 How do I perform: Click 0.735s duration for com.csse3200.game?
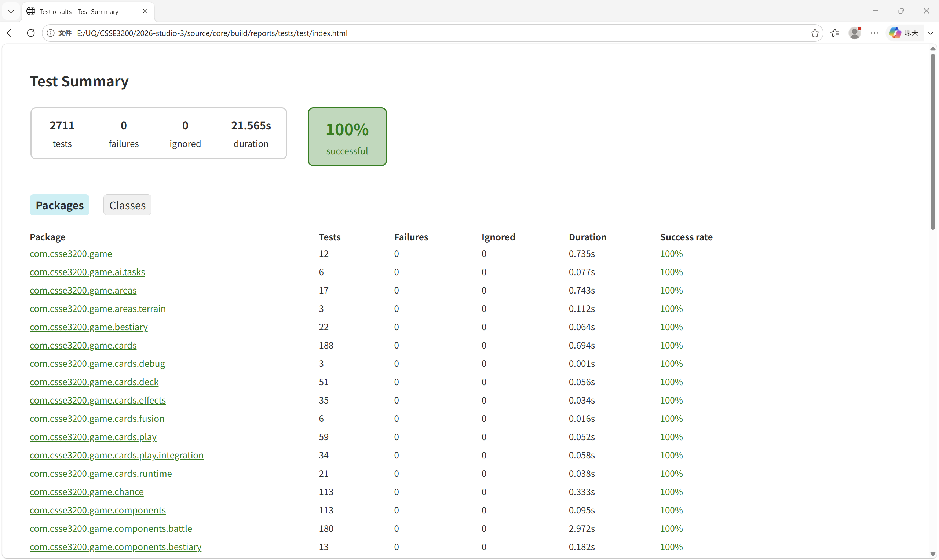(x=581, y=254)
